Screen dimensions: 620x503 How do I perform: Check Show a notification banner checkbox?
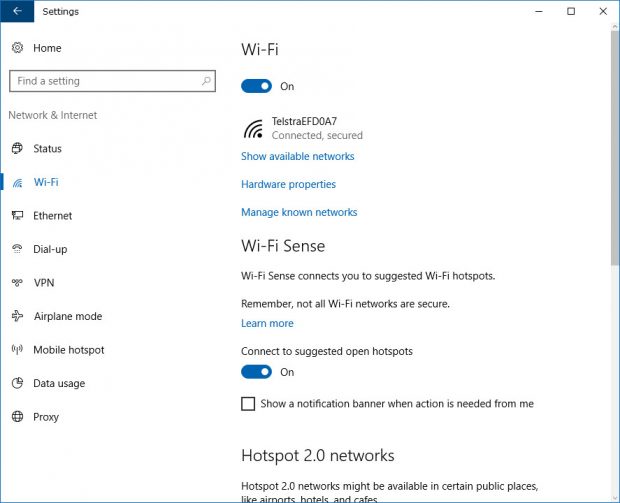[x=248, y=404]
